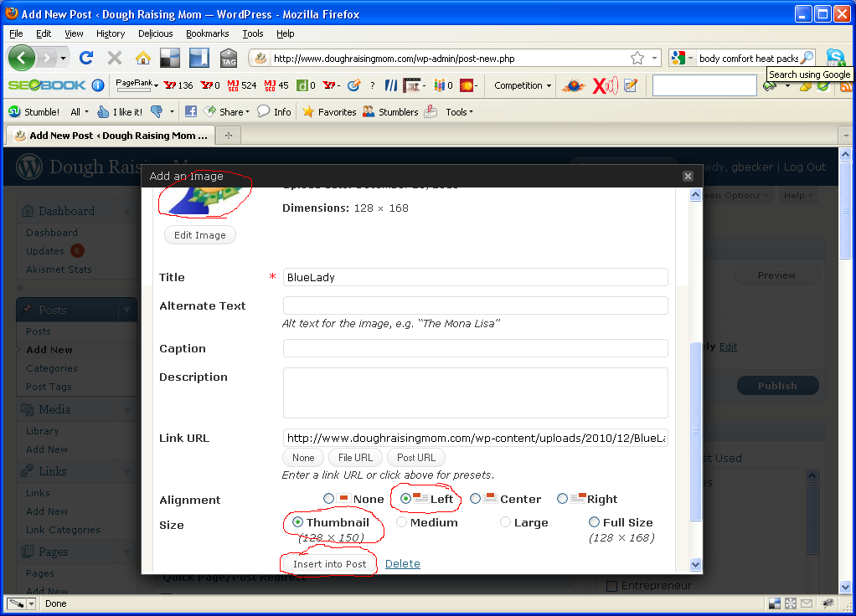The height and width of the screenshot is (616, 856).
Task: Select the Add New Post browser tab
Action: (111, 136)
